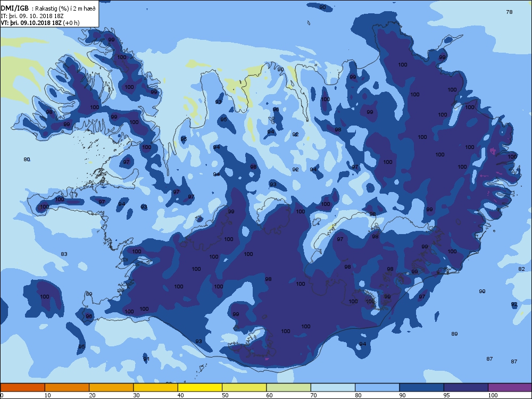Pick the 95–100 navy legend swatch
The width and height of the screenshot is (532, 399).
click(x=466, y=387)
